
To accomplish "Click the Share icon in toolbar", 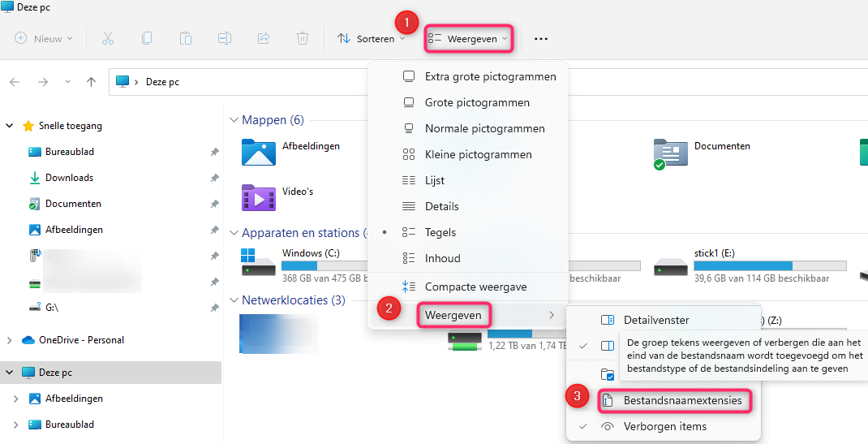I will [x=264, y=38].
